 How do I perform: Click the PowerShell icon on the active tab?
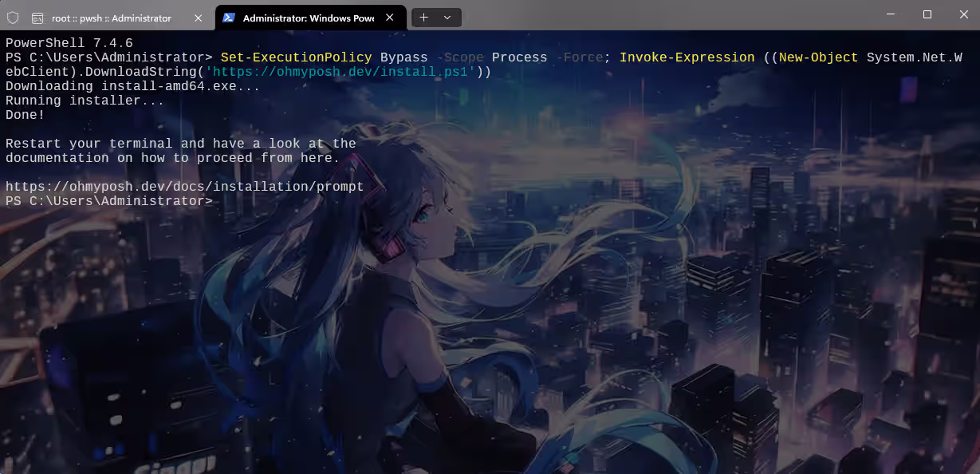pos(229,18)
